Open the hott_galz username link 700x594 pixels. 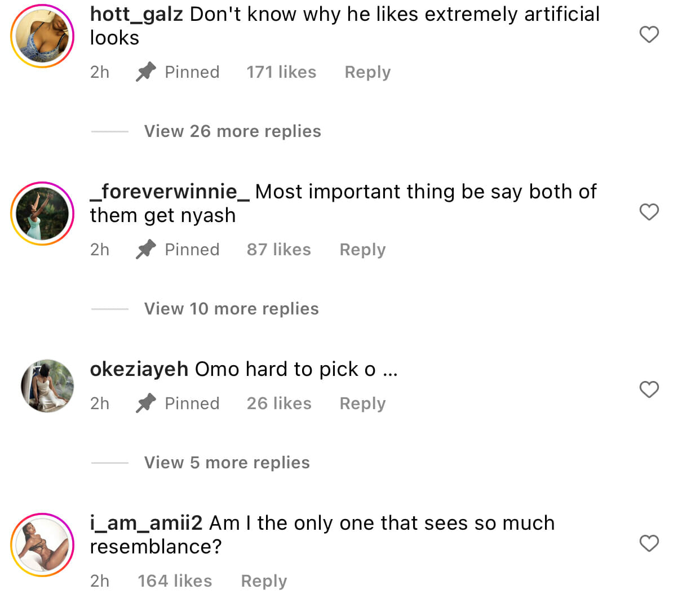click(136, 14)
